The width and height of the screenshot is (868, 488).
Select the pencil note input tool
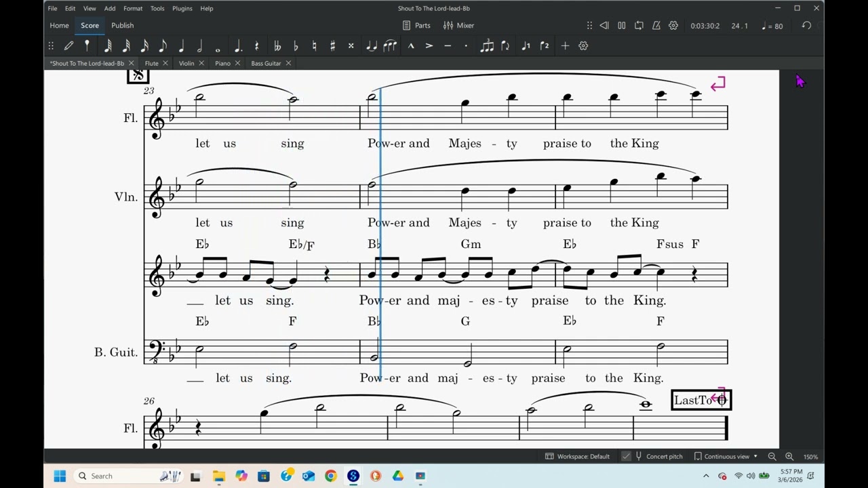point(68,45)
